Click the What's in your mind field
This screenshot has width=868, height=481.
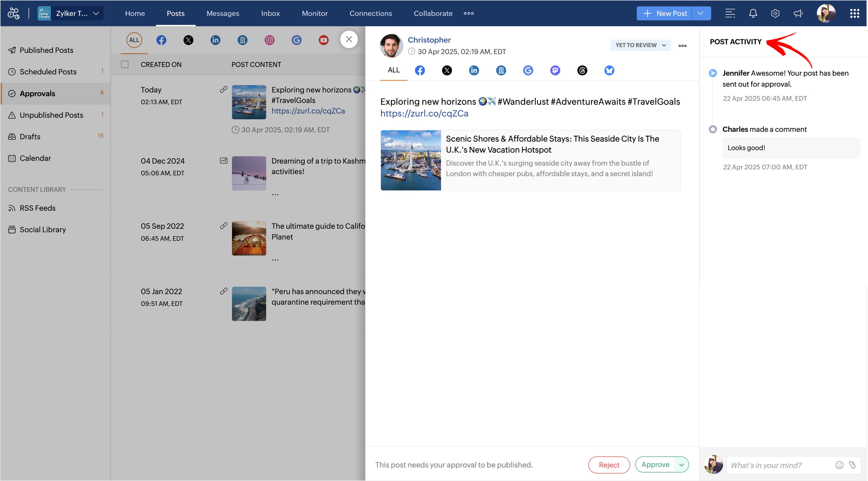(x=778, y=465)
